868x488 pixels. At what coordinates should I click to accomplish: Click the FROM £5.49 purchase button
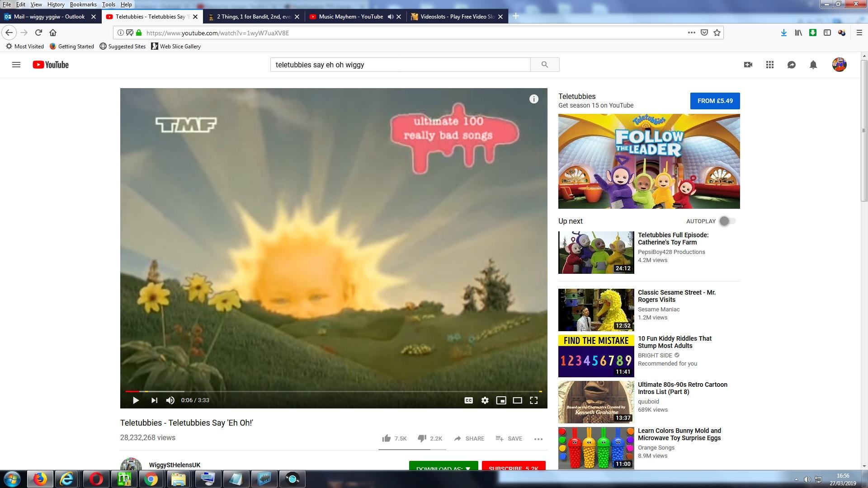coord(715,101)
